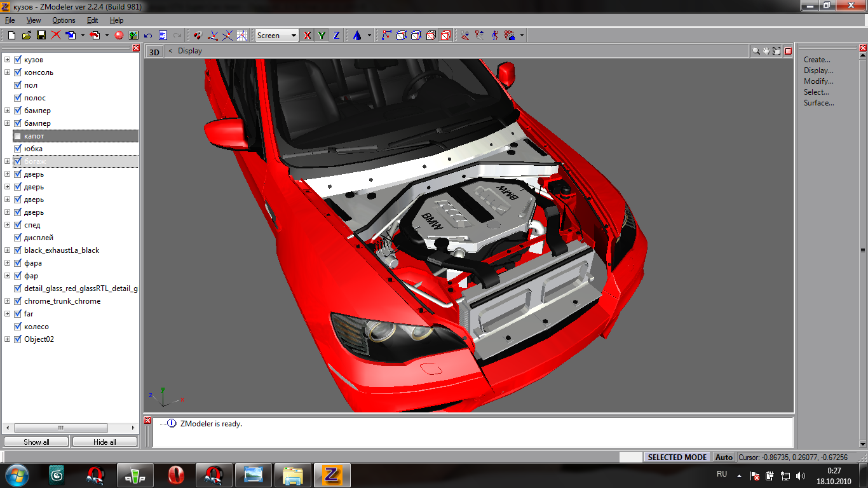Viewport: 868px width, 488px height.
Task: Open the Options menu
Action: pyautogui.click(x=64, y=20)
